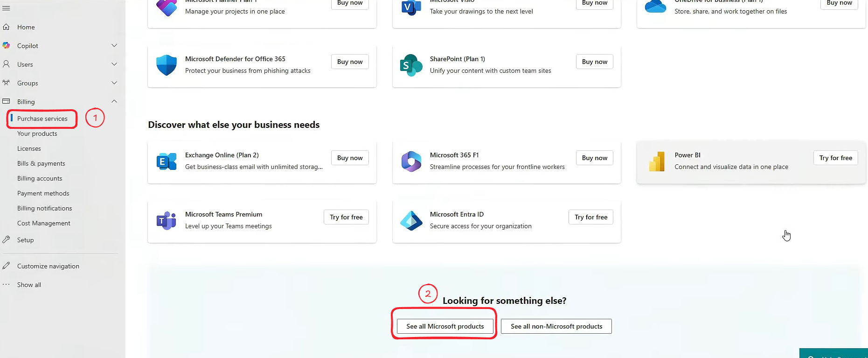
Task: Expand the Groups navigation section
Action: (114, 83)
